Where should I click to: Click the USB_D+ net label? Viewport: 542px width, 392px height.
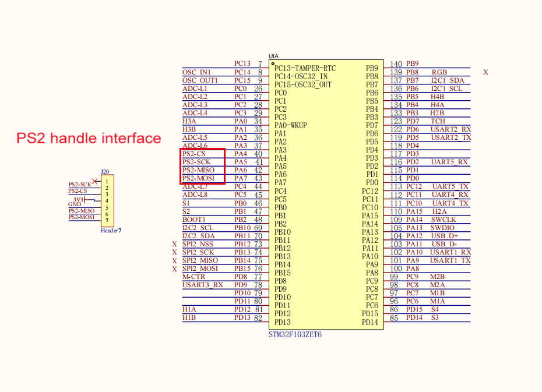click(x=445, y=236)
